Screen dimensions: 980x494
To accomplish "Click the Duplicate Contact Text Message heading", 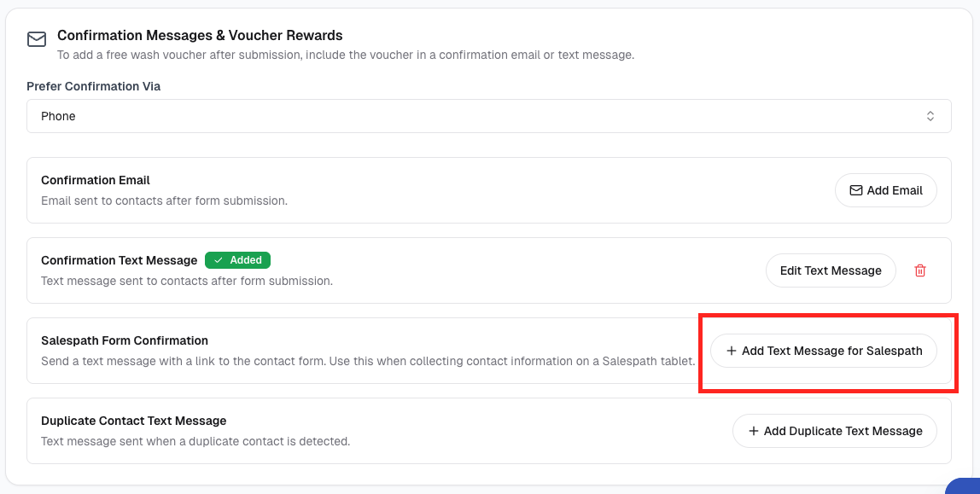I will click(x=134, y=421).
